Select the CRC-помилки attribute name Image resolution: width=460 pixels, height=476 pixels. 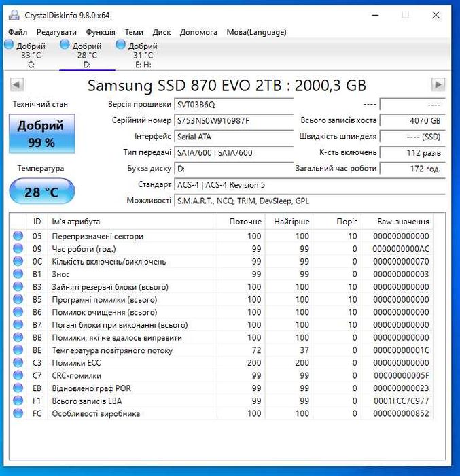coord(77,376)
